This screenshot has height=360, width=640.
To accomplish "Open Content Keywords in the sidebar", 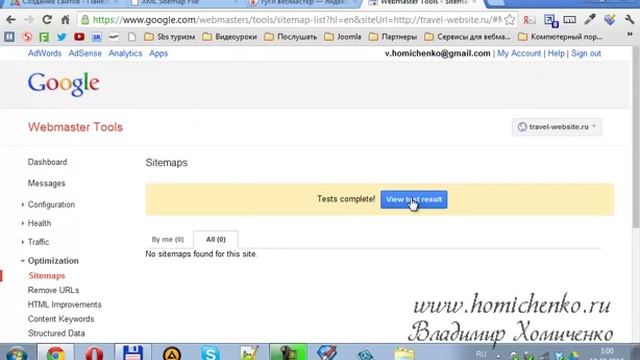I will pos(61,319).
